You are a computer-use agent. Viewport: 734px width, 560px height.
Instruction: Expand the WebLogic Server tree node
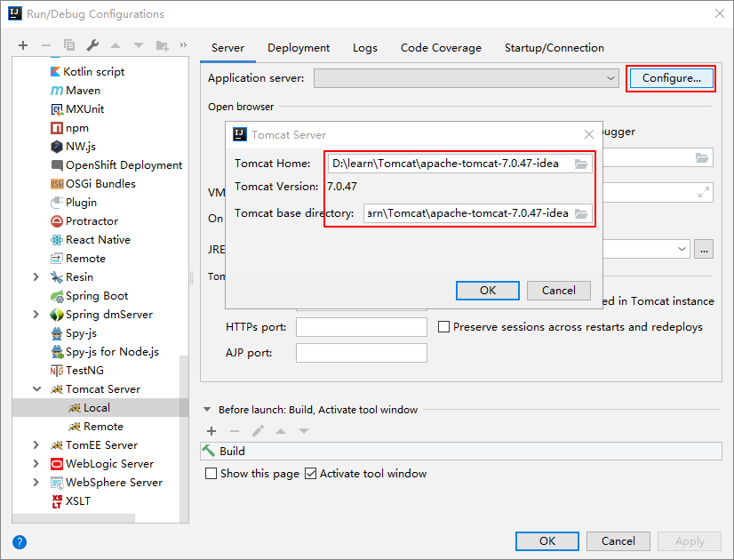[x=36, y=464]
